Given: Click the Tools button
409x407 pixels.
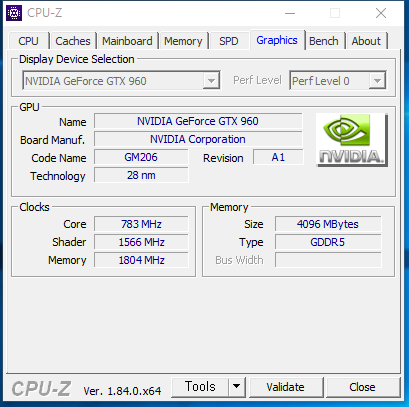Looking at the screenshot, I should click(x=200, y=387).
